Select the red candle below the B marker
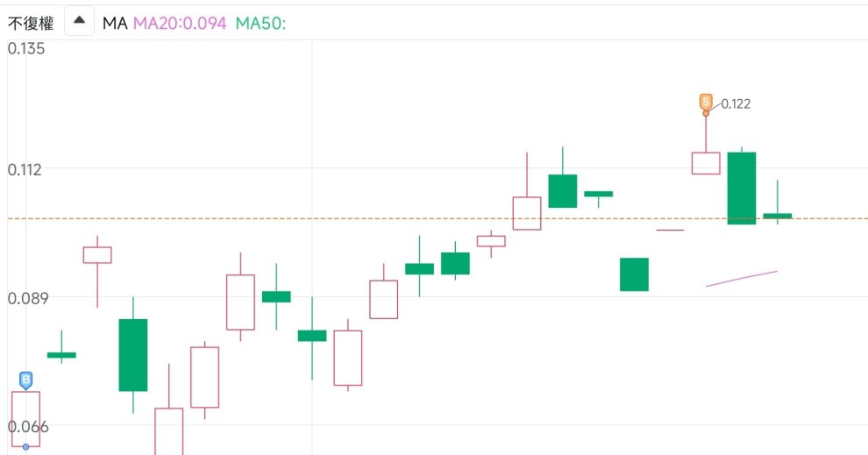868x455 pixels. coord(26,418)
